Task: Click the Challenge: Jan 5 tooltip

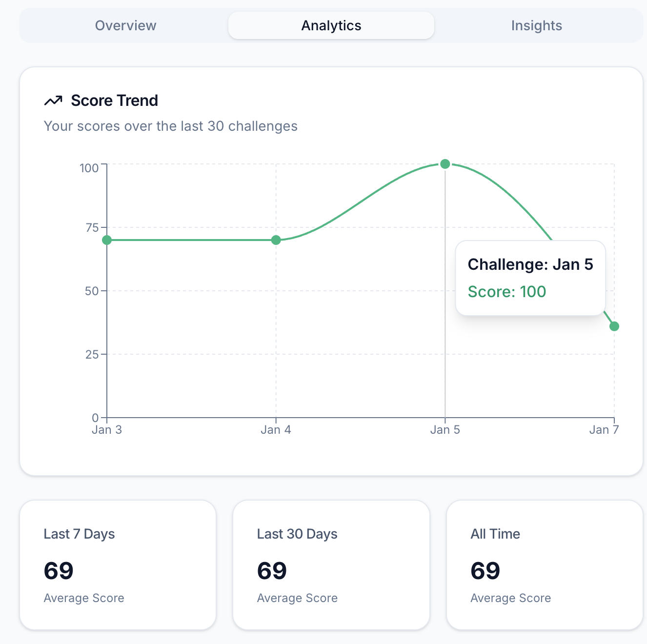Action: 530,264
